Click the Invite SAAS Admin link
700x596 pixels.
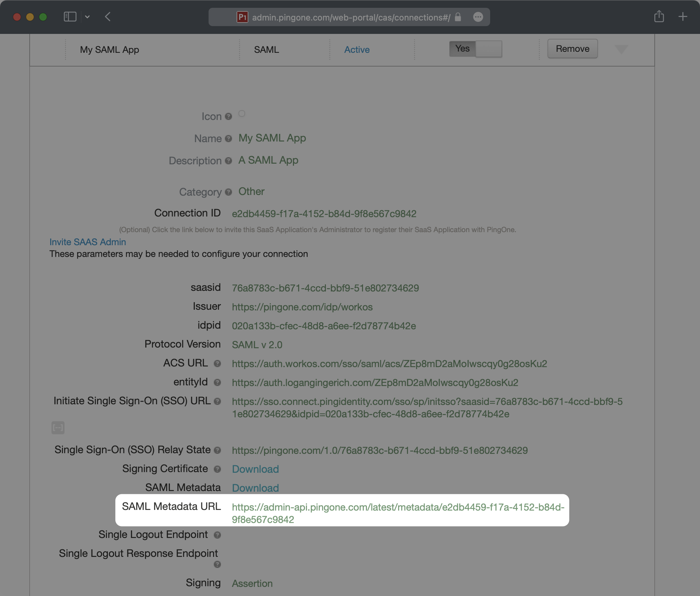pos(87,242)
